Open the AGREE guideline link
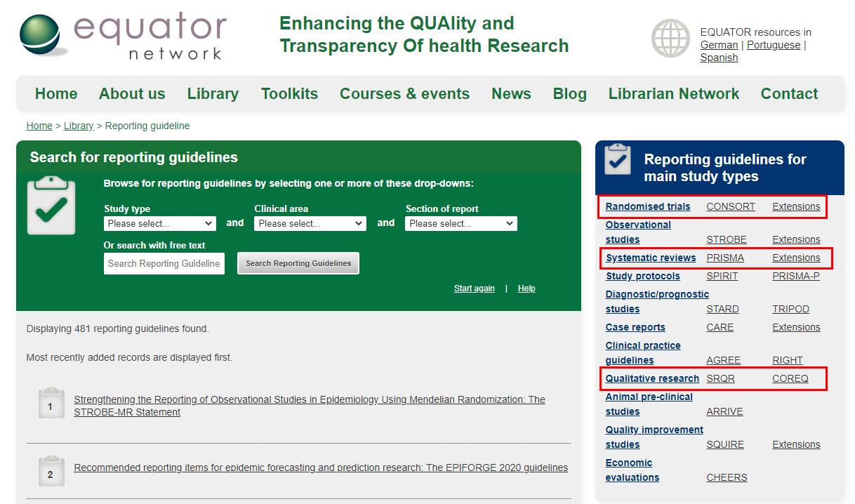 724,360
